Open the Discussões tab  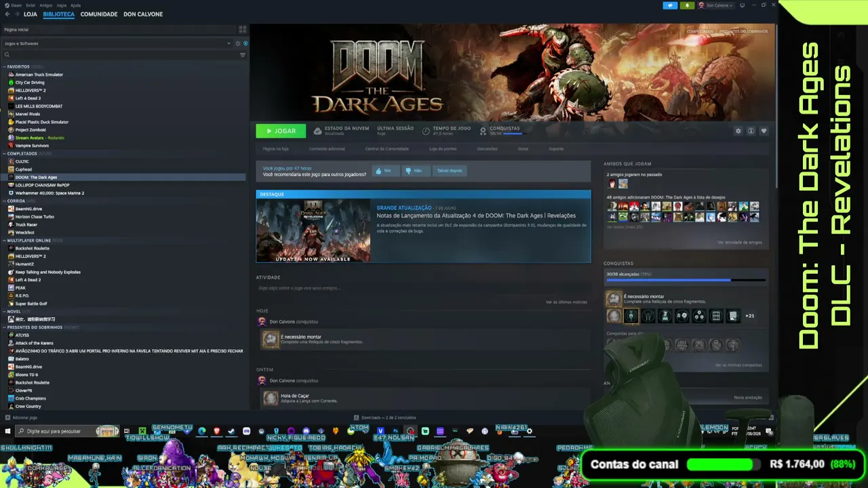[x=487, y=149]
